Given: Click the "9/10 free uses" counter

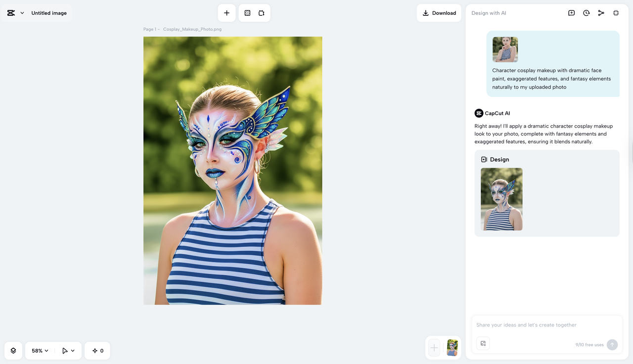Looking at the screenshot, I should click(x=589, y=345).
